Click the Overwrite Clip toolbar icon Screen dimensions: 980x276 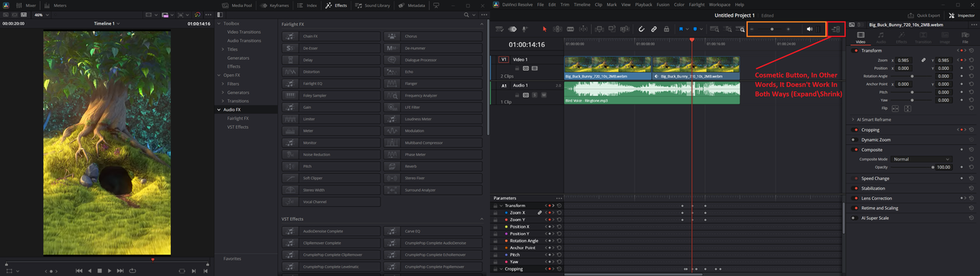[x=612, y=29]
